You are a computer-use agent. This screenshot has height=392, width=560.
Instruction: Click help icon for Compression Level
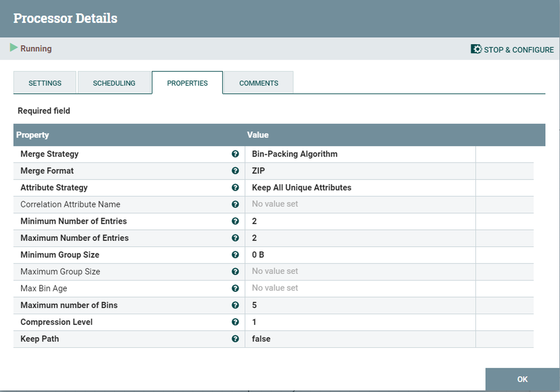235,321
